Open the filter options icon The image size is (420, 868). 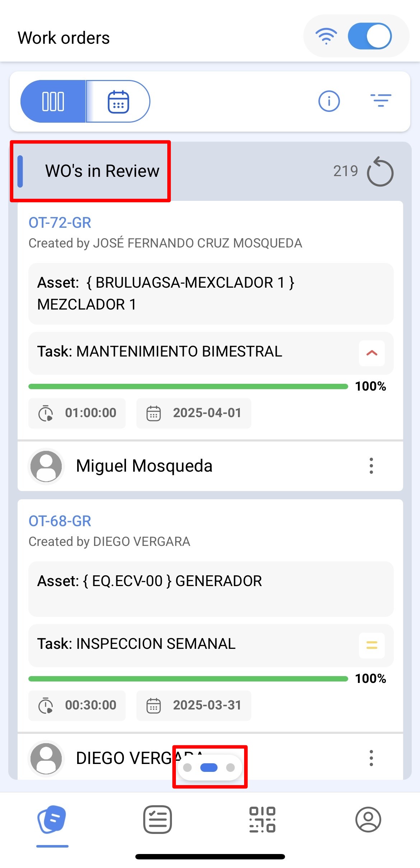coord(381,100)
